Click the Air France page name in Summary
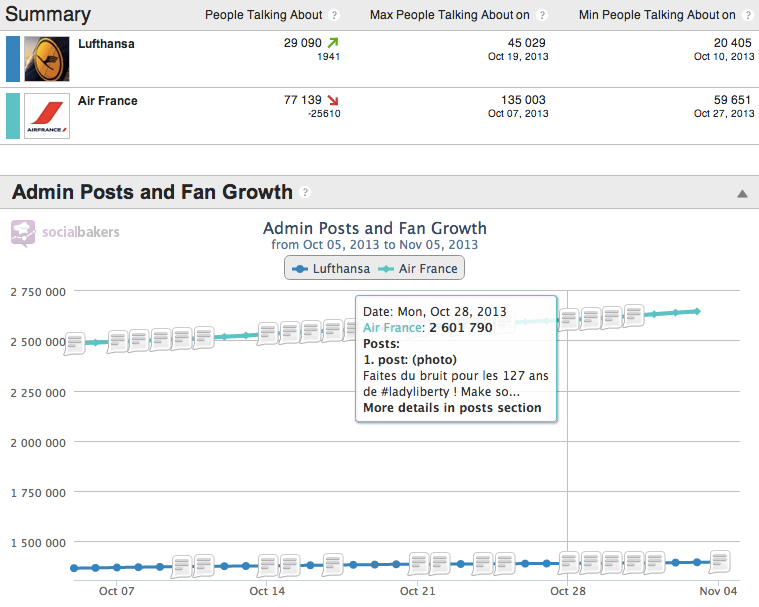The height and width of the screenshot is (607, 759). tap(107, 101)
